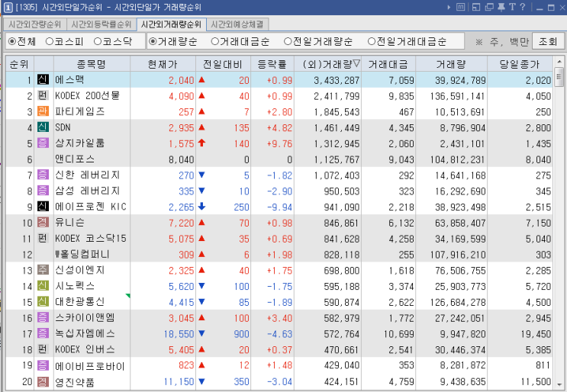Viewport: 567px width, 392px height.
Task: Click the 종목명 column header
Action: (x=92, y=64)
